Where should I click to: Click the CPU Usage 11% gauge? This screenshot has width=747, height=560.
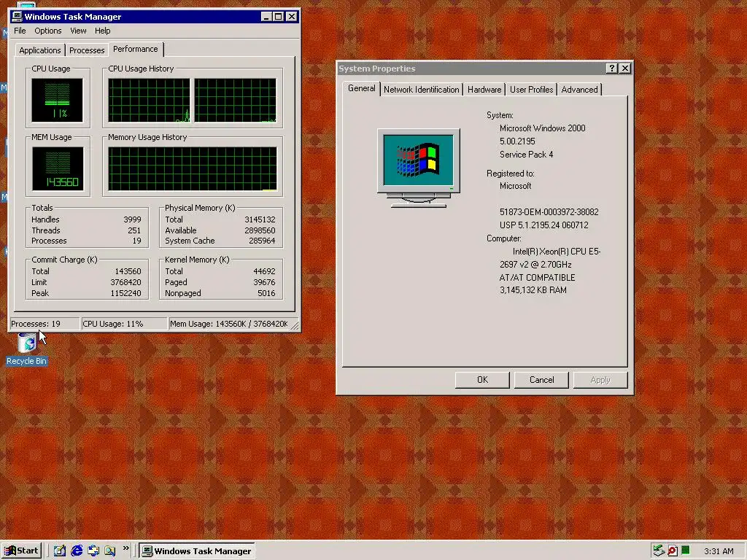[57, 101]
